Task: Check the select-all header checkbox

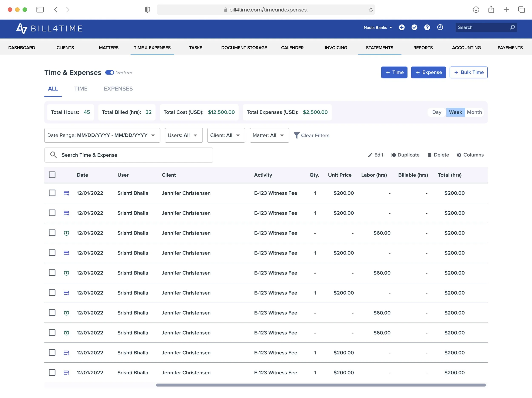Action: (x=52, y=175)
